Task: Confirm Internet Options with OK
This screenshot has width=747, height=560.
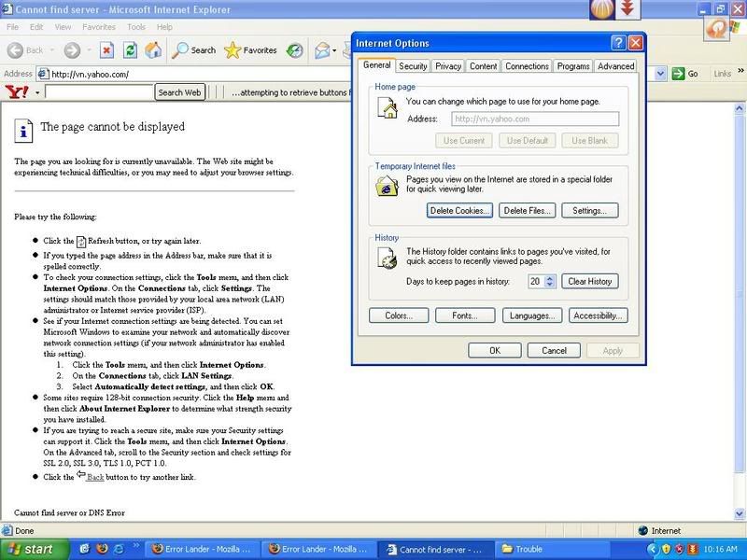Action: (495, 351)
